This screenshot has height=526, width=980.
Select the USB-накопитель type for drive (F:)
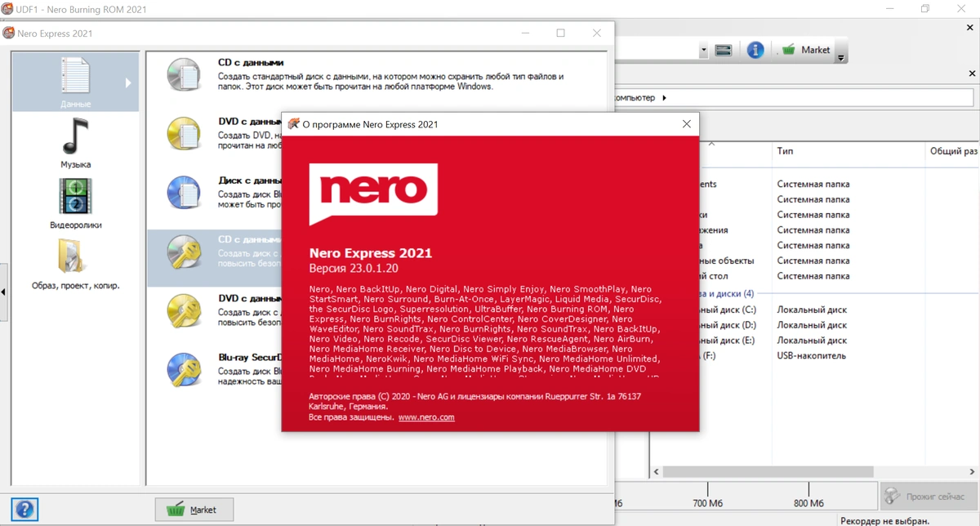(811, 356)
